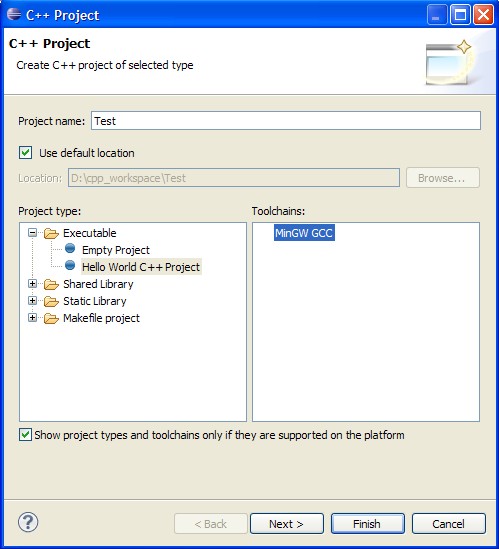The image size is (499, 549).
Task: Select the MinGW GCC toolchain
Action: (304, 233)
